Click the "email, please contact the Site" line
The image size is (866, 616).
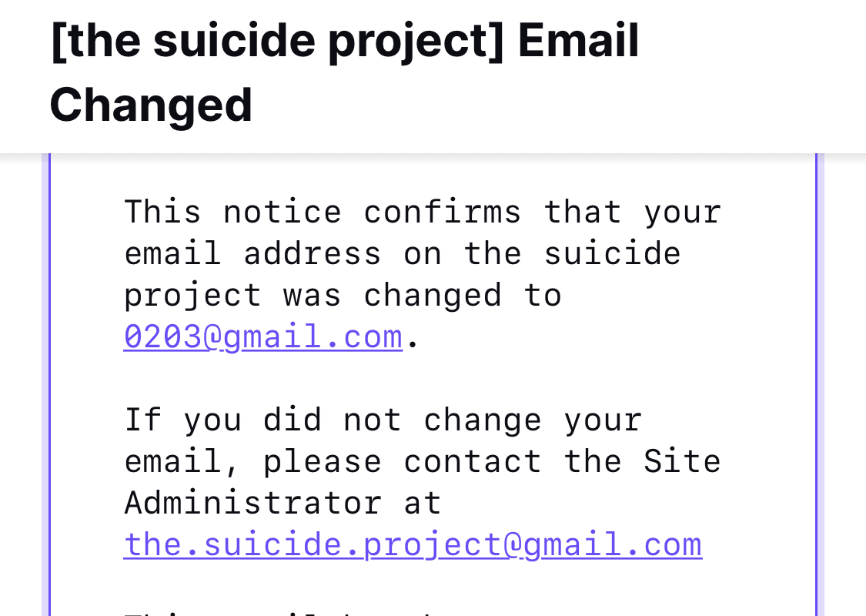pos(423,462)
